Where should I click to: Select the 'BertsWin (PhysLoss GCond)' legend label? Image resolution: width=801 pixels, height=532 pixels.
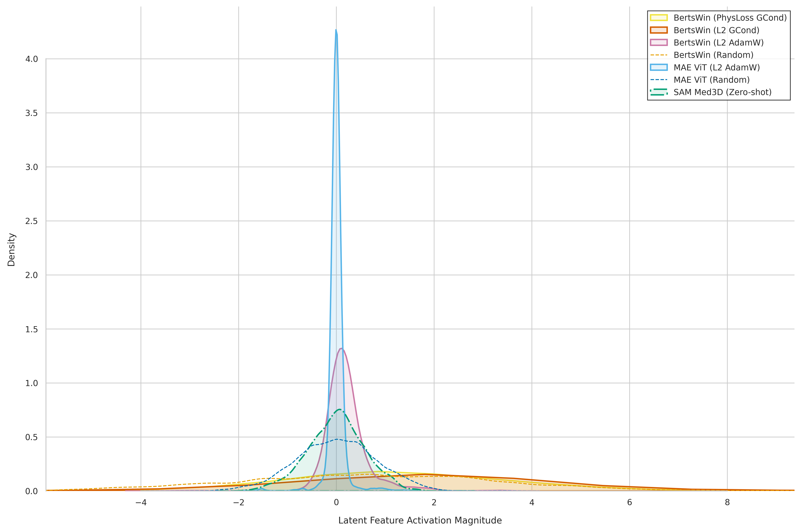730,18
